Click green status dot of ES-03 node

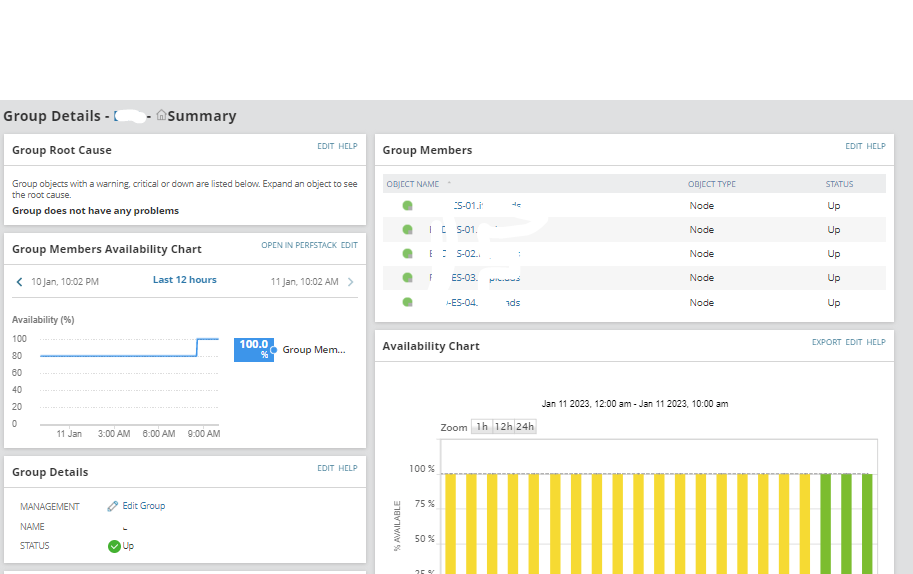pos(408,278)
